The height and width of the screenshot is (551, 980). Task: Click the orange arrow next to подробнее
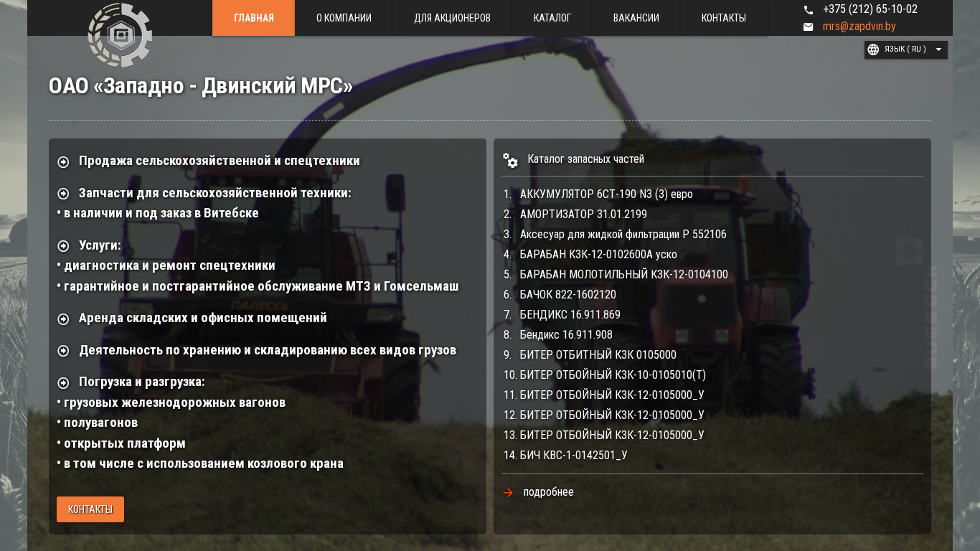tap(508, 493)
